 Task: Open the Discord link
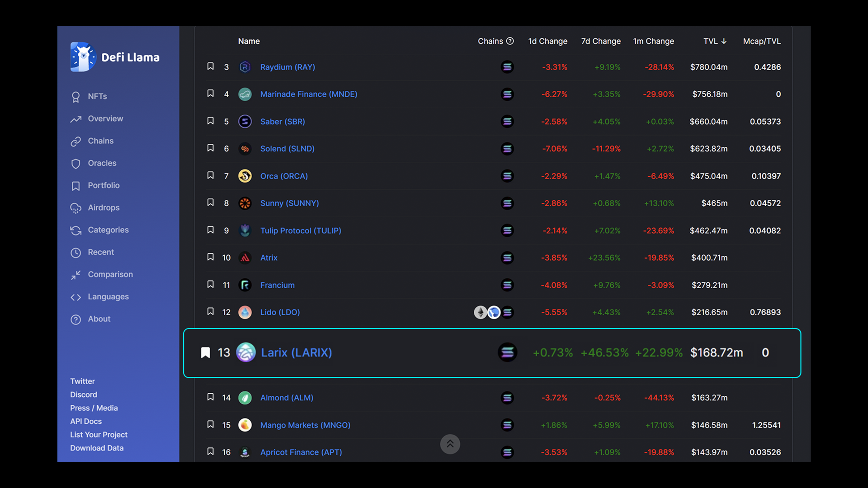(84, 395)
